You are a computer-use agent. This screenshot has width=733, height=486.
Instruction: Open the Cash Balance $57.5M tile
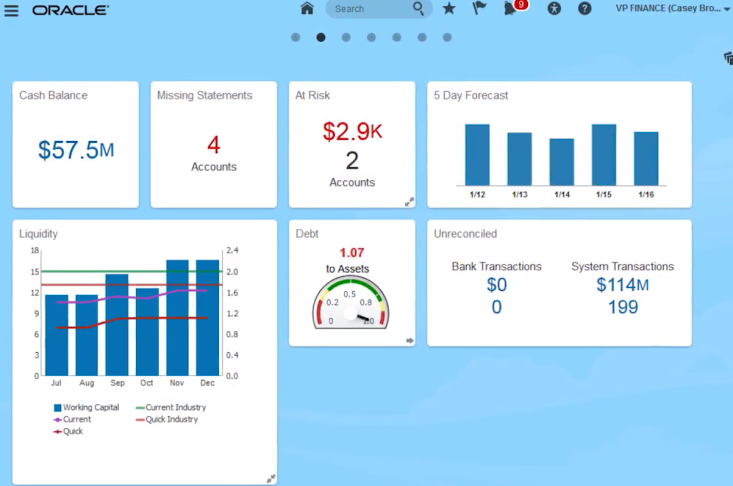tap(76, 150)
